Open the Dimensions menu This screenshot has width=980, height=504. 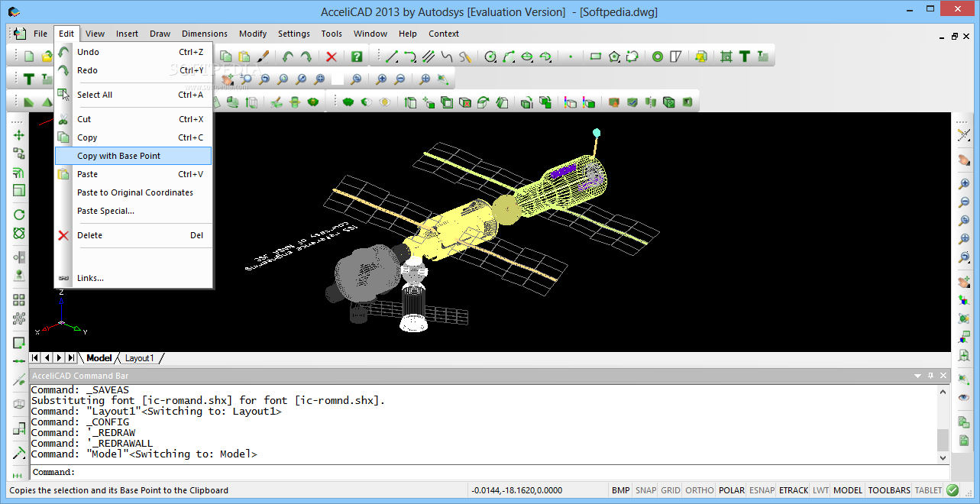(205, 34)
